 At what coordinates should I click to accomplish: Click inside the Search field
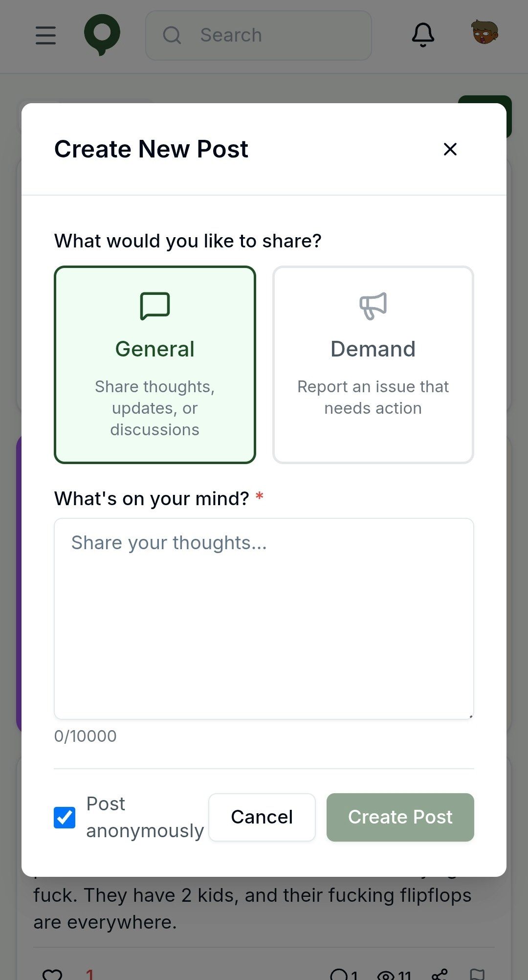pyautogui.click(x=258, y=35)
